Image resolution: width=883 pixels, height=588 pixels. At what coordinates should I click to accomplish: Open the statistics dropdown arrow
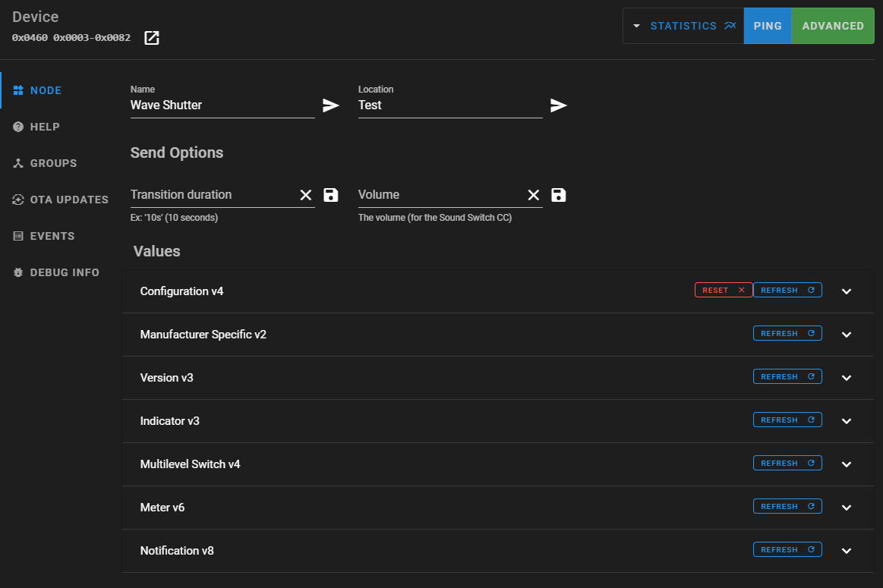[x=637, y=26]
